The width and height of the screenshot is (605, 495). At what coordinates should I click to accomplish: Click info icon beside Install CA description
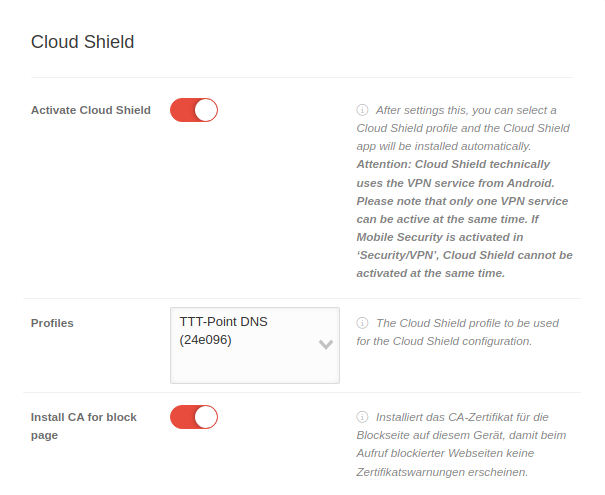point(362,417)
